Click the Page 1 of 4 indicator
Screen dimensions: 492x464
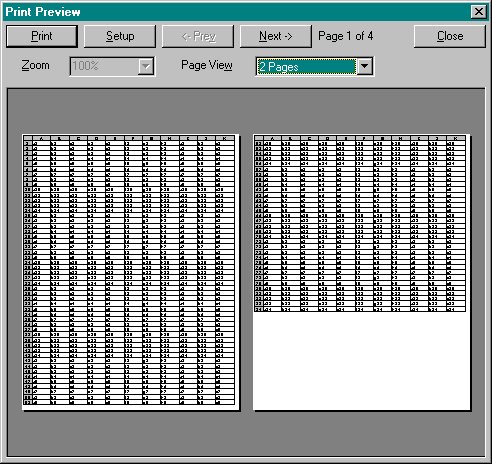click(345, 36)
